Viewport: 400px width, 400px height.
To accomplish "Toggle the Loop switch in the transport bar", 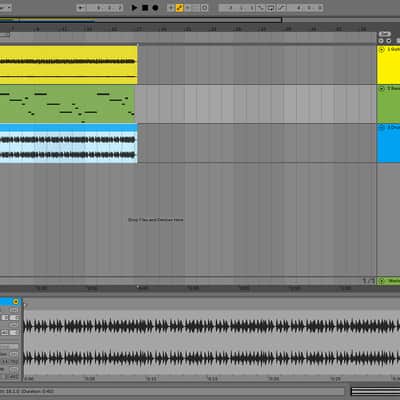I will coord(271,8).
